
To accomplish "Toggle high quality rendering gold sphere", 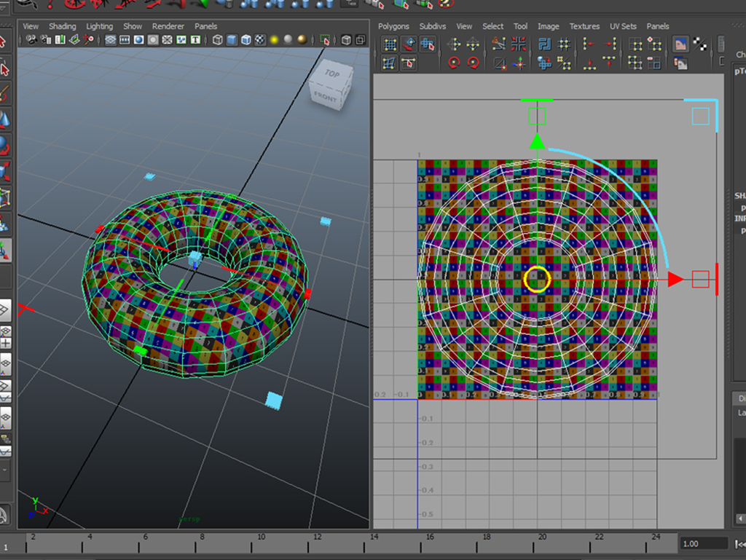I will click(x=302, y=40).
